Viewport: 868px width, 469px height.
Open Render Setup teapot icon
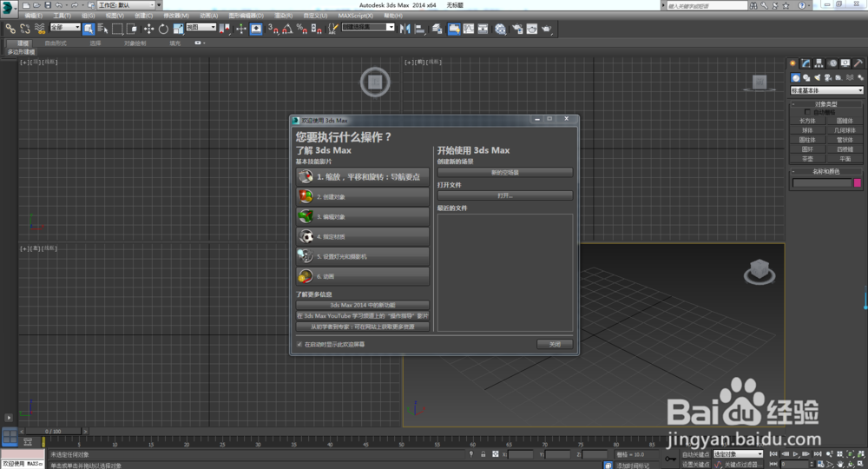[517, 29]
